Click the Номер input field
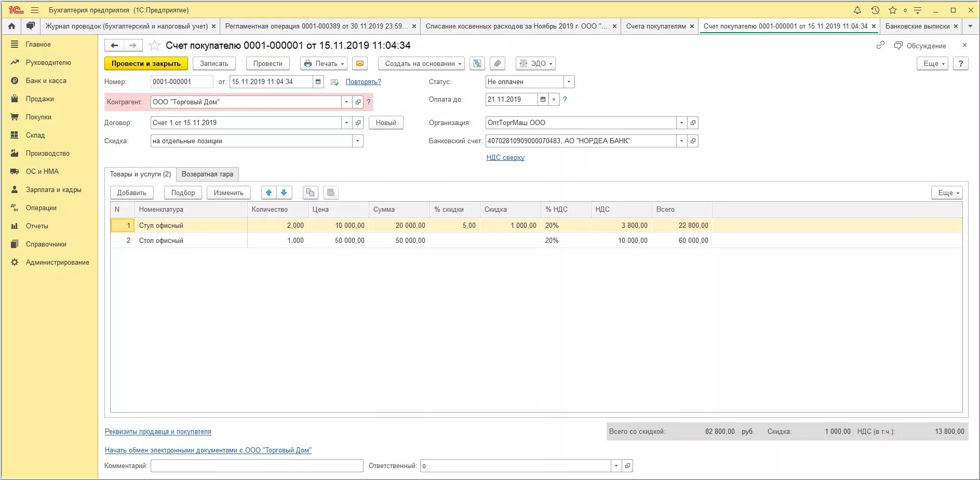This screenshot has width=980, height=480. click(182, 81)
